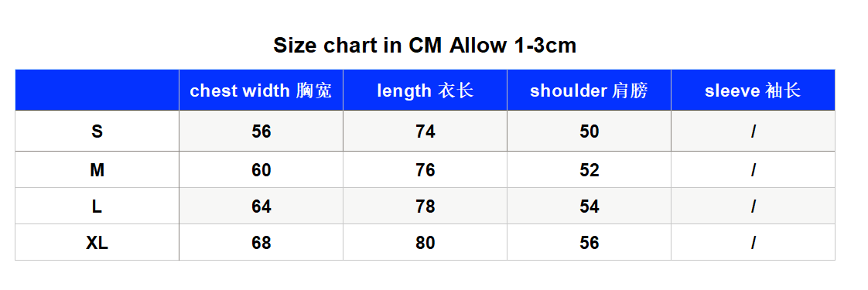The image size is (868, 290).
Task: Click the Size chart in CM title
Action: (425, 45)
